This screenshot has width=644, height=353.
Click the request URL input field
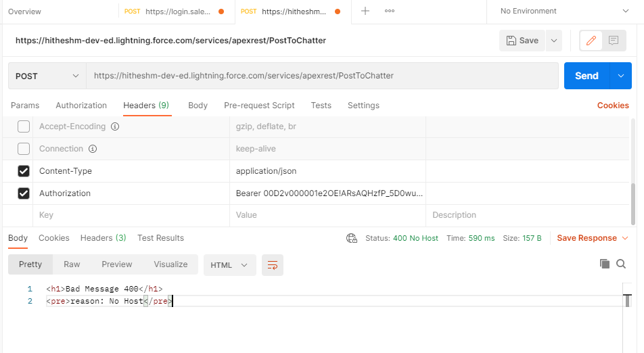click(x=321, y=76)
